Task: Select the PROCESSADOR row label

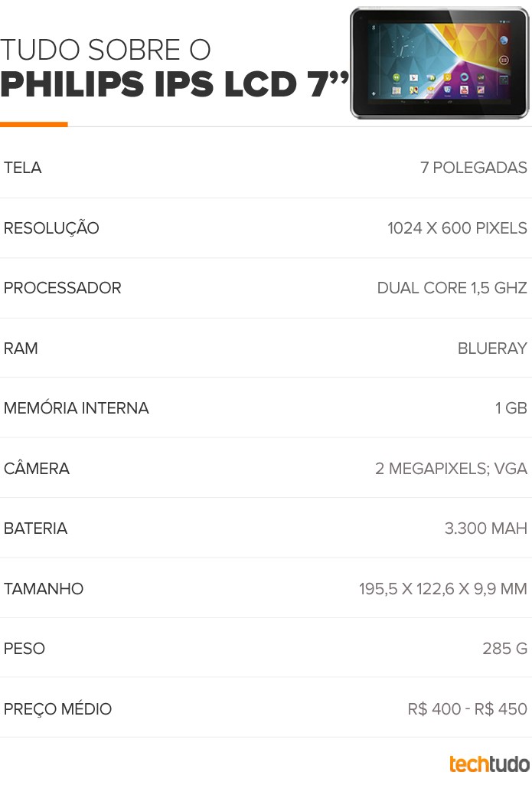Action: (62, 288)
